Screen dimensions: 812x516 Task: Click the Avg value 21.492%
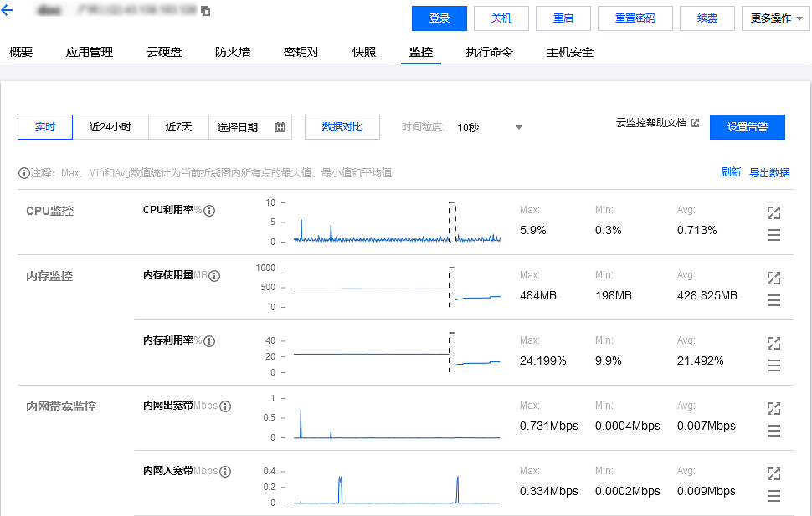coord(700,360)
